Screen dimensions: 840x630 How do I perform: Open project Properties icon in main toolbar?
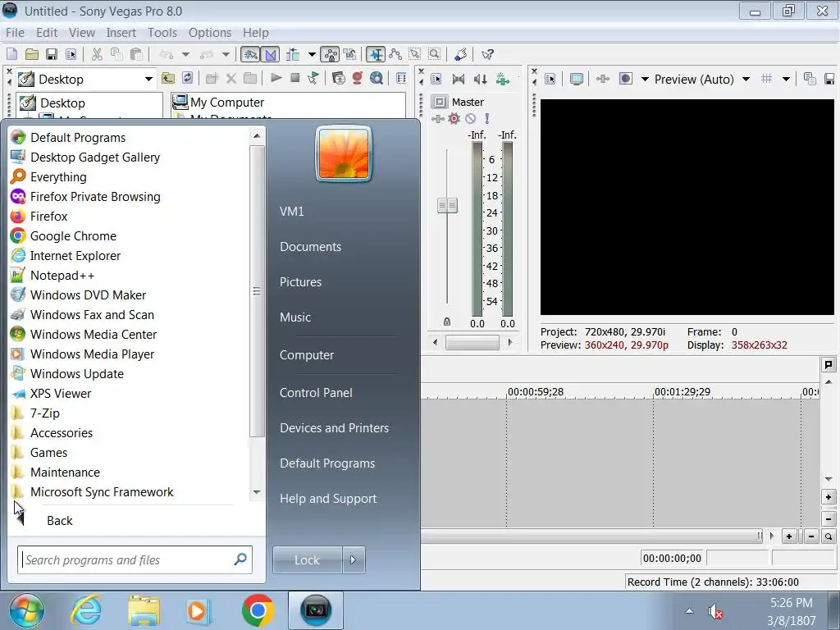pyautogui.click(x=71, y=54)
